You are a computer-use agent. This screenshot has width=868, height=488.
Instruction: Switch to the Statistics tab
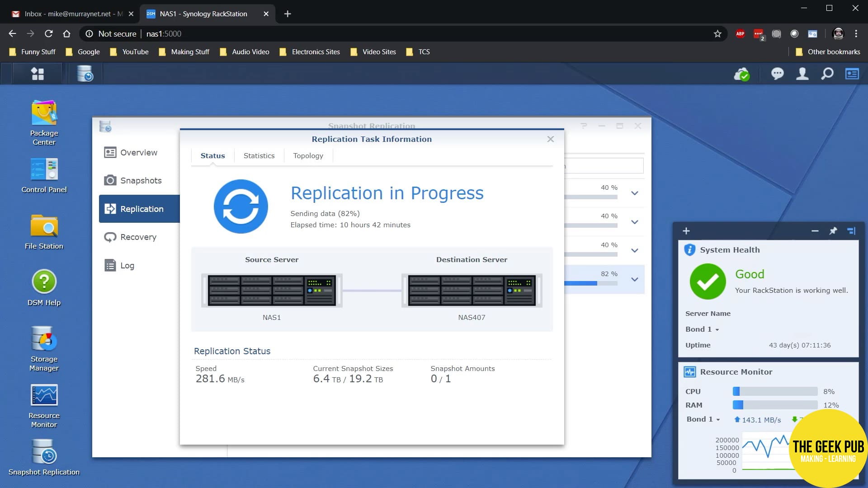tap(259, 155)
